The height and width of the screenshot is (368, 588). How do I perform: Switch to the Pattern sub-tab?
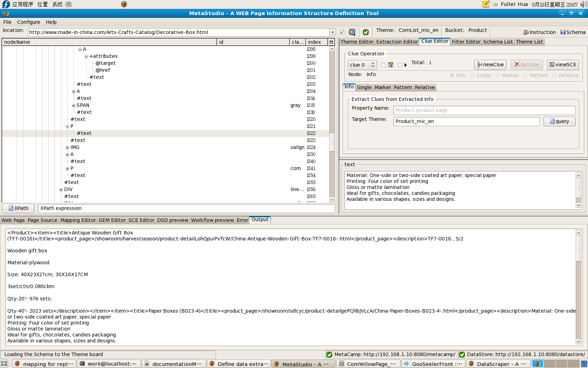tap(403, 87)
